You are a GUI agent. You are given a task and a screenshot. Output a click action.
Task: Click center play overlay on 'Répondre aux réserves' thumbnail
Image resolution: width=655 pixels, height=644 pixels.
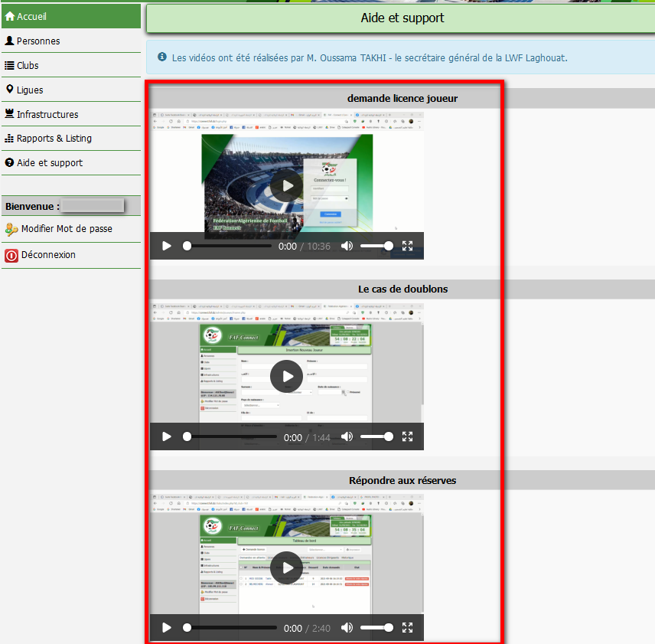[287, 567]
